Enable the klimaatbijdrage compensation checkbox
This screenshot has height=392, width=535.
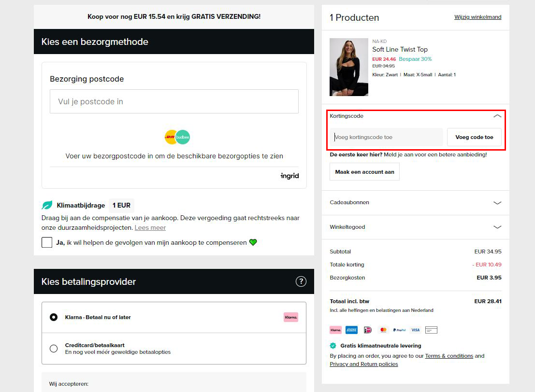47,242
